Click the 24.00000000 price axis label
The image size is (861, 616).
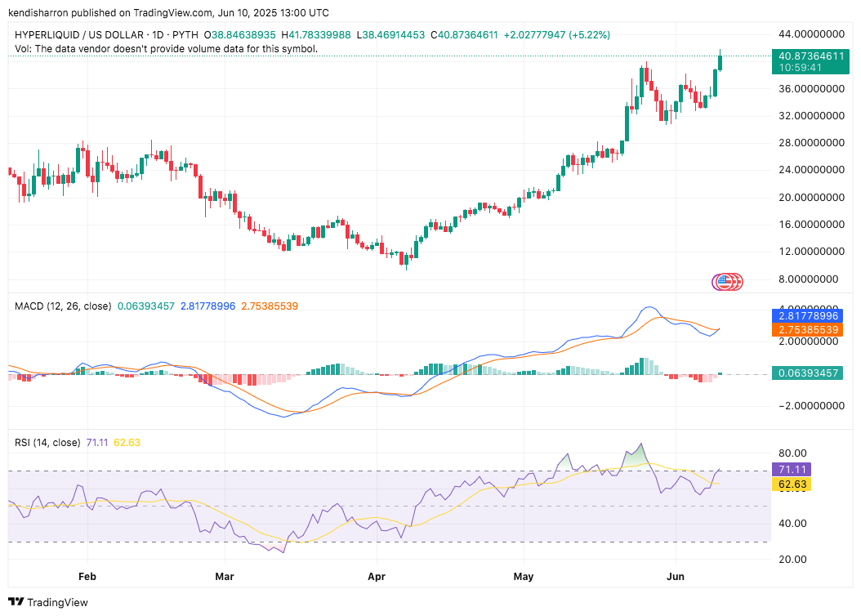(x=812, y=170)
